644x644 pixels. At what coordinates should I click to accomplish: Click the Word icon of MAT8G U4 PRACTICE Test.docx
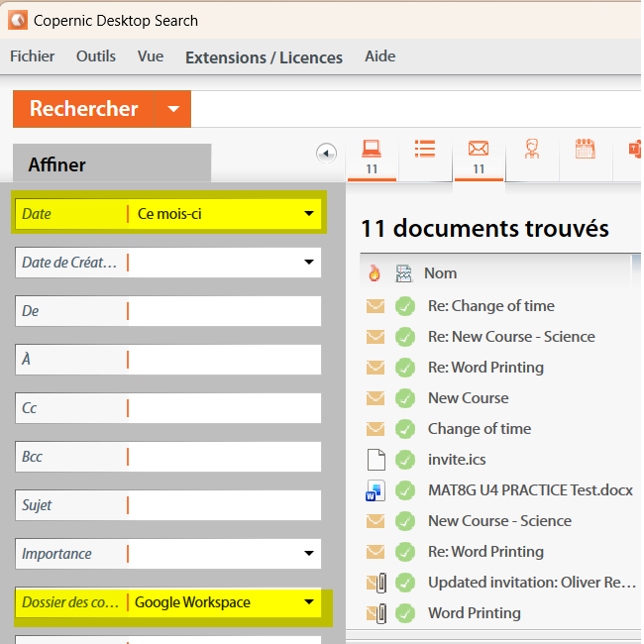coord(375,489)
